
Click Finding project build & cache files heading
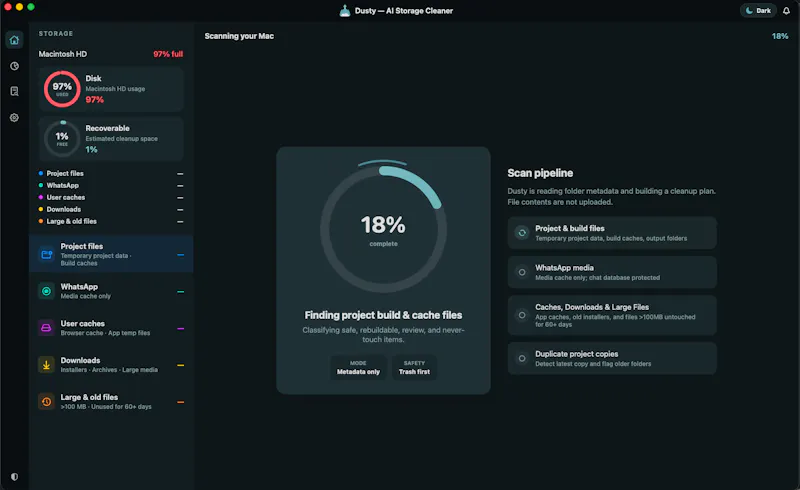pos(383,315)
